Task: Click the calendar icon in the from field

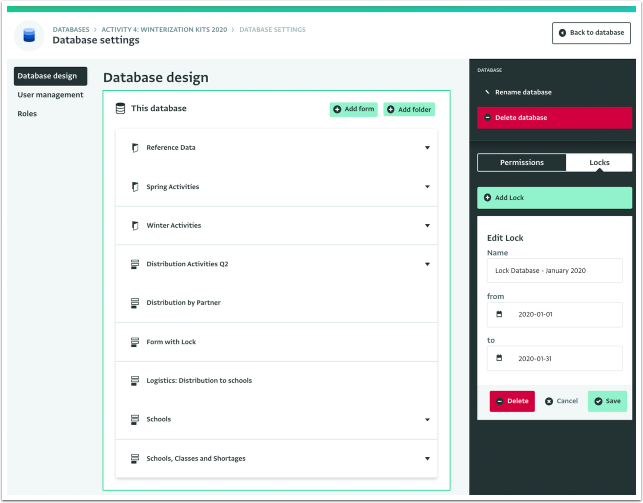Action: coord(499,314)
